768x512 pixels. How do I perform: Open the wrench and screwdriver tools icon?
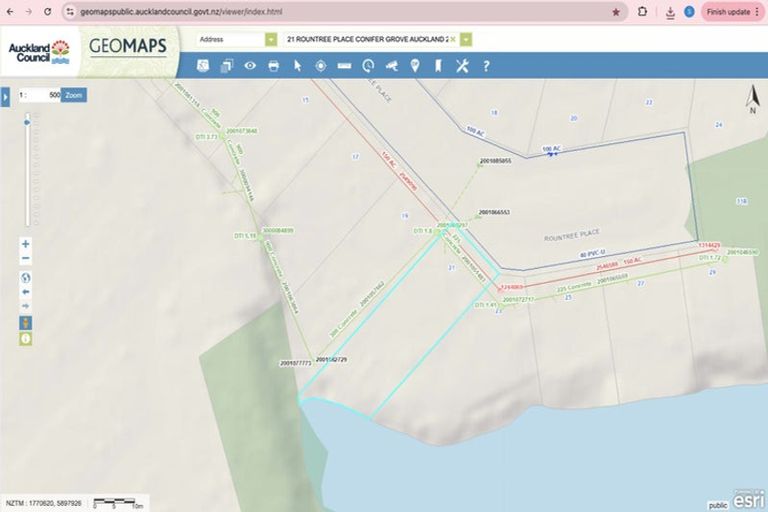point(462,66)
